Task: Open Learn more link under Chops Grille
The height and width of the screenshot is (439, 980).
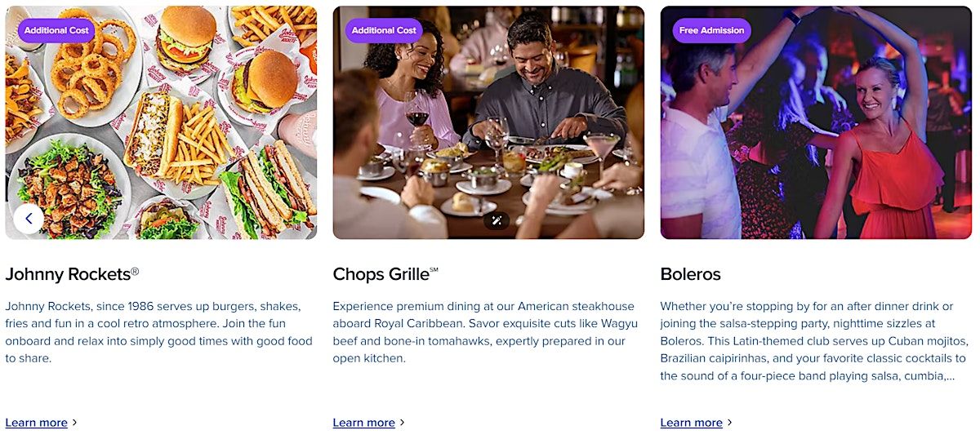Action: [x=363, y=423]
